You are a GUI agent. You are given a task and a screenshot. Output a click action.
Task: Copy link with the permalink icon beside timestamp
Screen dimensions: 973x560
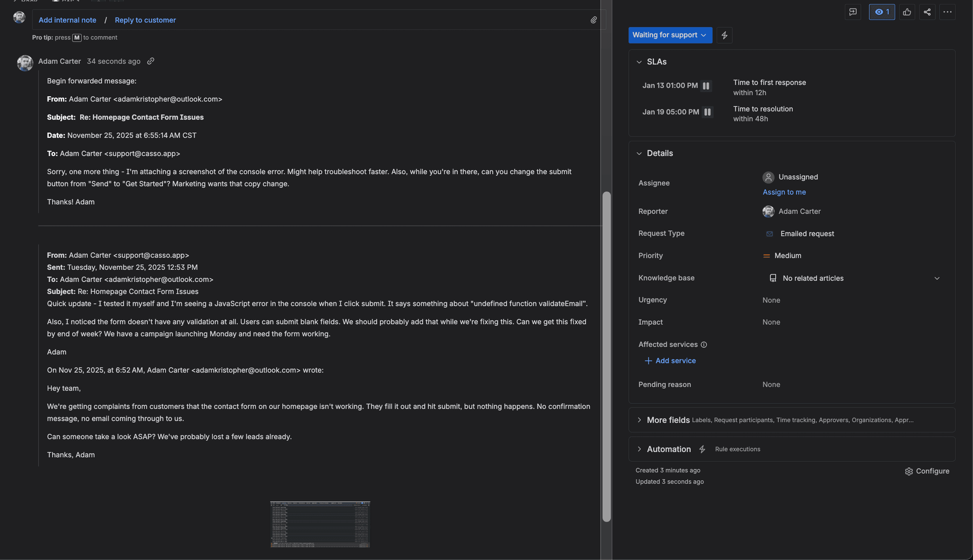pos(150,61)
